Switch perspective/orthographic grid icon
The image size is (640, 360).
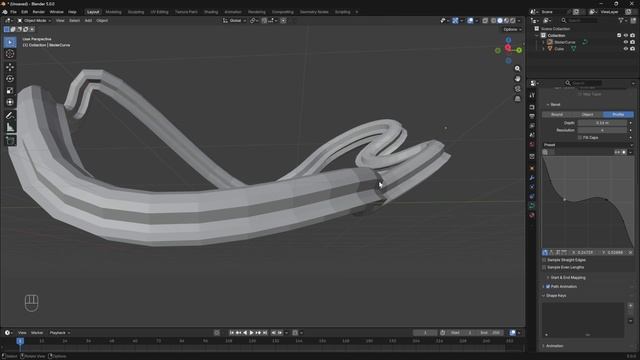[518, 99]
